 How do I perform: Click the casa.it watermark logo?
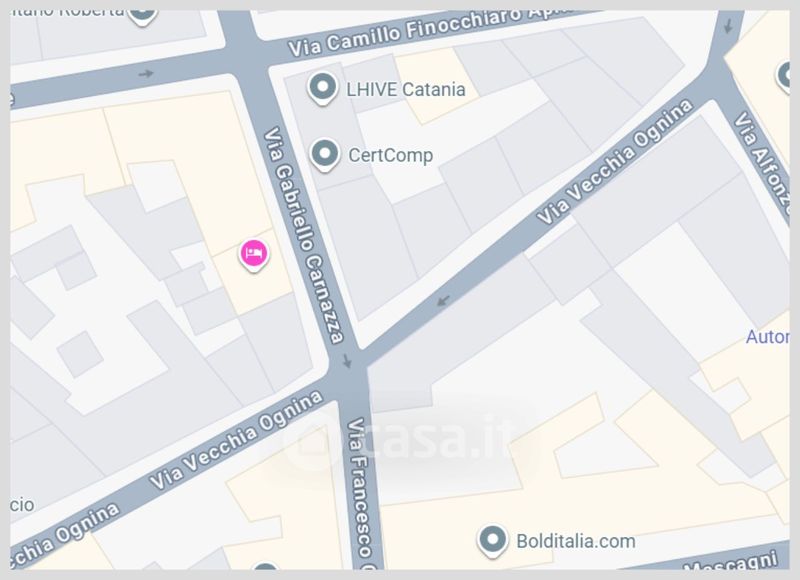401,438
